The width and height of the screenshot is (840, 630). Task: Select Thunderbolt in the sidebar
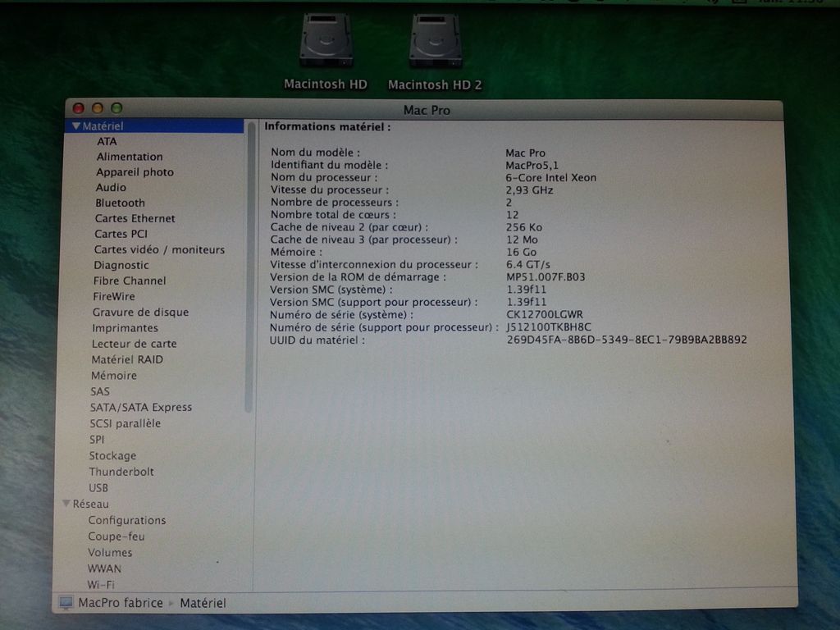[x=121, y=472]
